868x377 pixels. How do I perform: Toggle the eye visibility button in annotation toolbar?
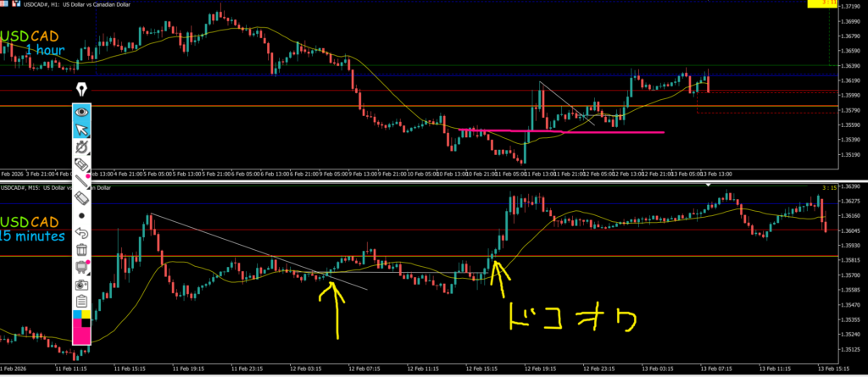82,113
